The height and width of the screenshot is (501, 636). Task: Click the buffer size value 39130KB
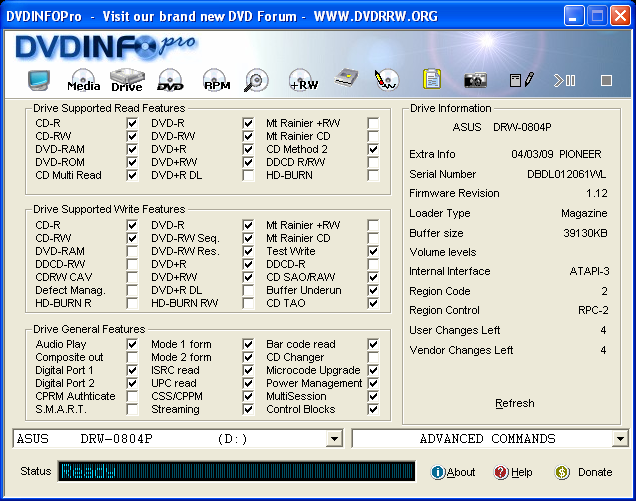[585, 233]
